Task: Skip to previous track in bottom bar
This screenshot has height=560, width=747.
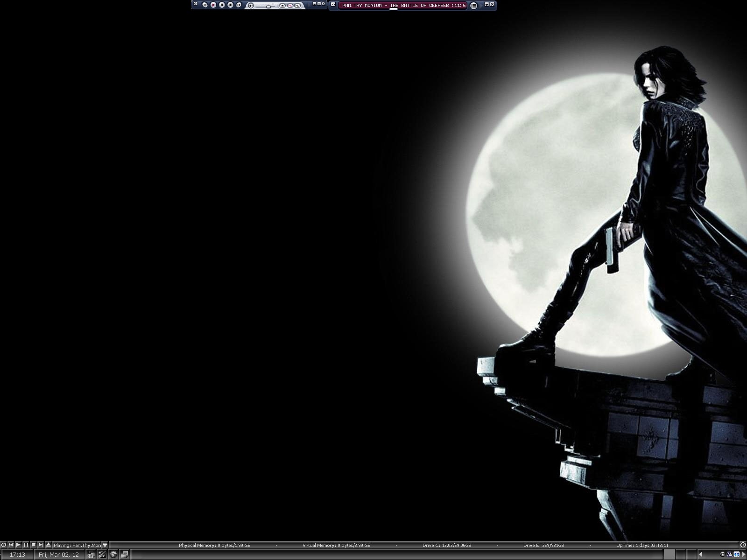Action: click(11, 545)
